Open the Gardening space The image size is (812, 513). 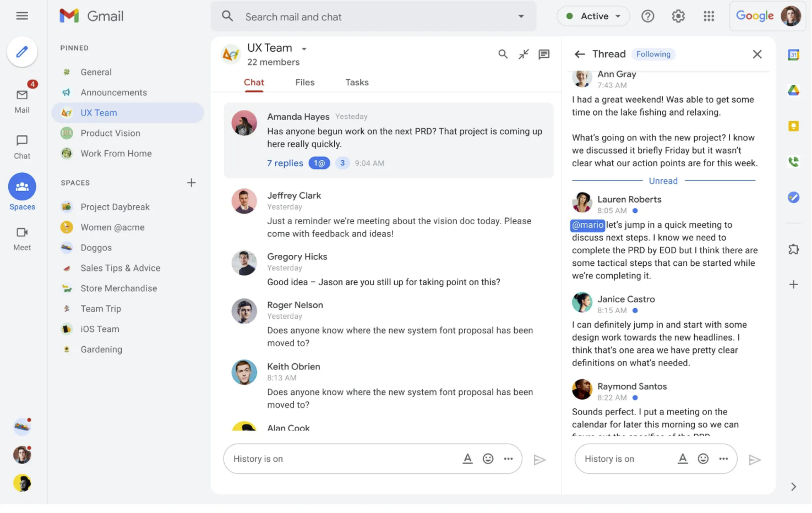(128, 350)
